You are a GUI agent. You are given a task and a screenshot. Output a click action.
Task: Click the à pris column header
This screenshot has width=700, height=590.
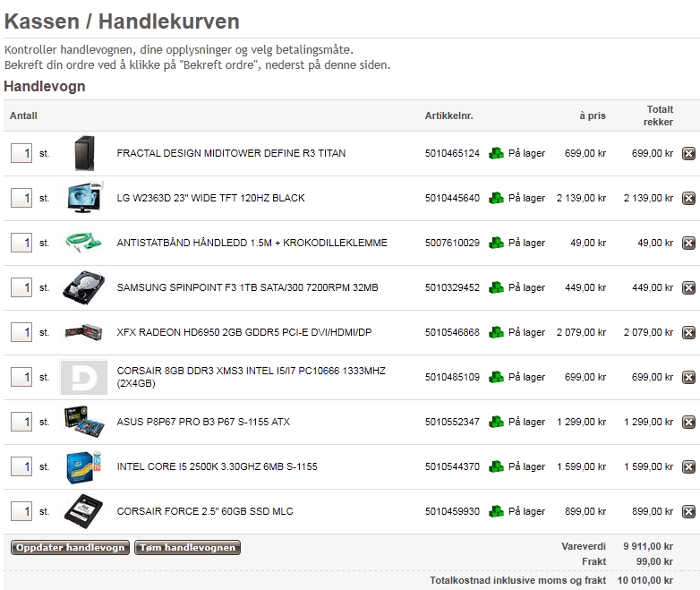point(593,115)
